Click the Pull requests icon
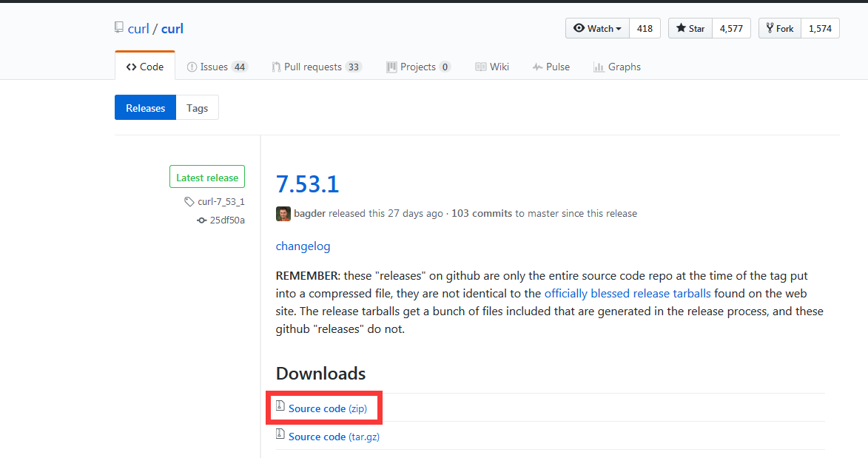 point(276,67)
